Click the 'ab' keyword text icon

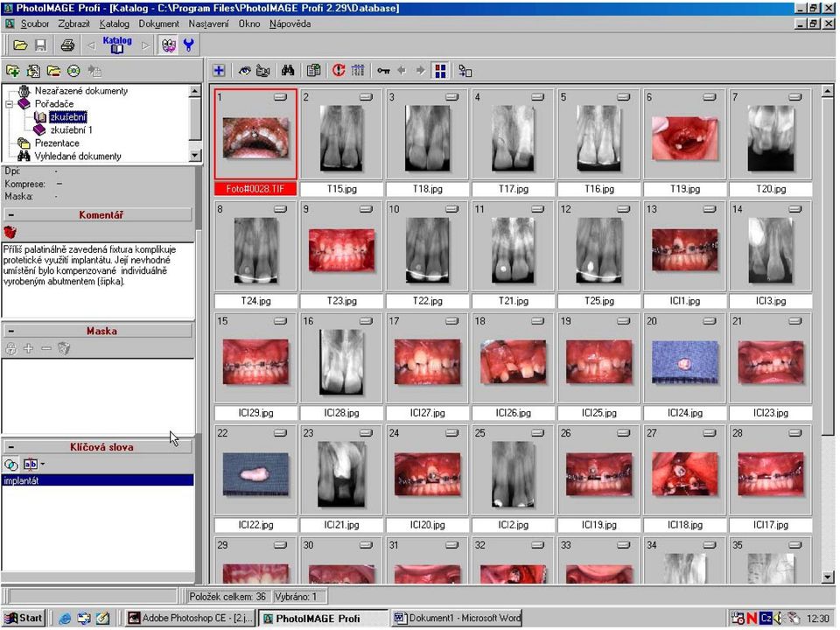31,465
